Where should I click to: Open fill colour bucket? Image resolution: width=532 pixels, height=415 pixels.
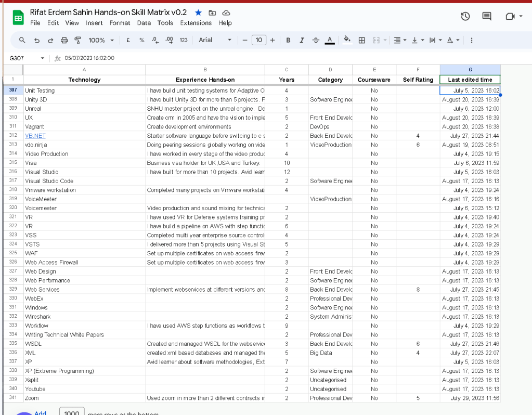click(x=347, y=40)
